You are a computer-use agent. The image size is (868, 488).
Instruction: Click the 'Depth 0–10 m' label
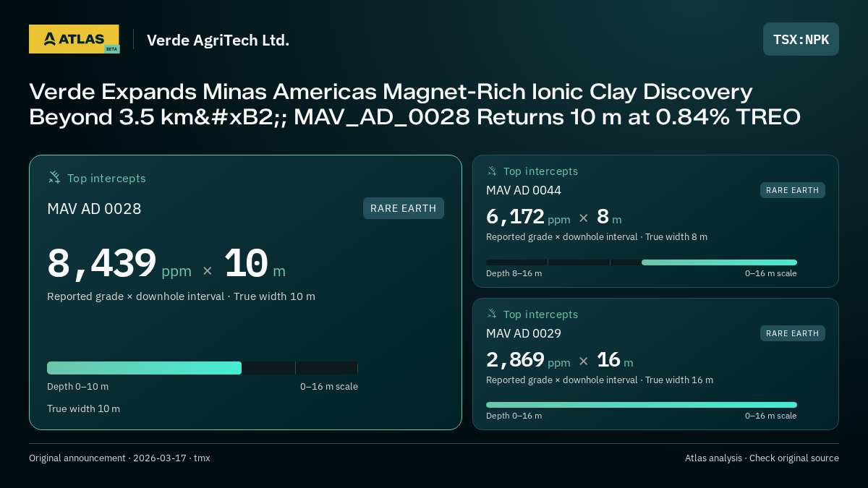coord(77,387)
